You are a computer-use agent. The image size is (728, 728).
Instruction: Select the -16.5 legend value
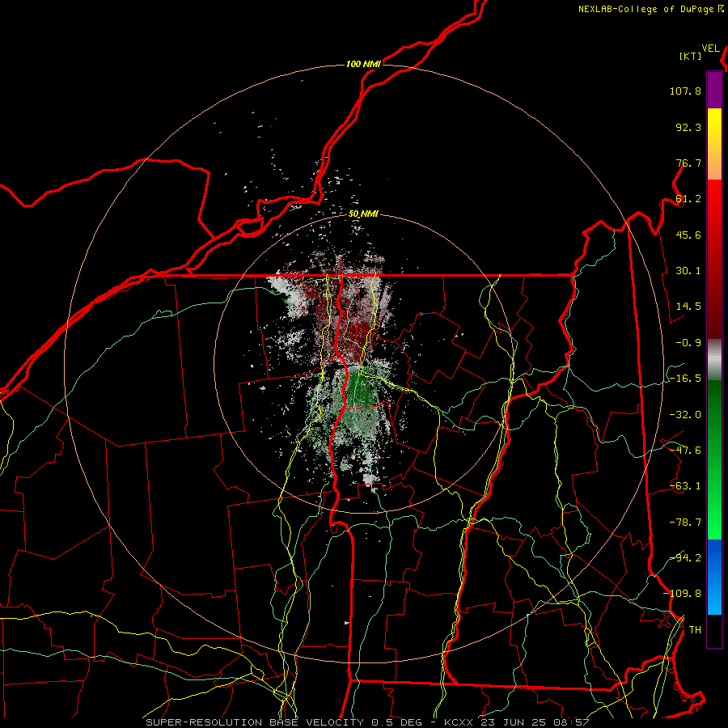685,379
